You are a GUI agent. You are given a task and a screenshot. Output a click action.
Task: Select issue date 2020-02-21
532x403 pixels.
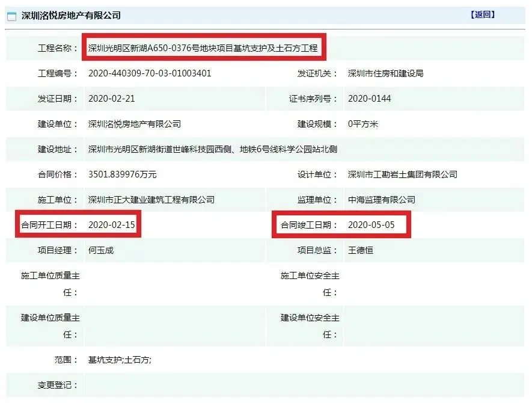click(x=112, y=99)
